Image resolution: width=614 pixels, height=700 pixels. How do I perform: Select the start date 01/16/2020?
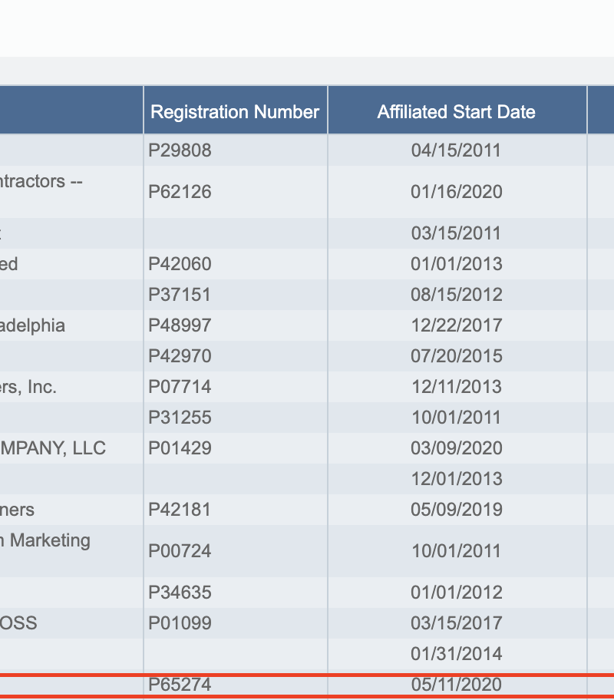tap(457, 192)
